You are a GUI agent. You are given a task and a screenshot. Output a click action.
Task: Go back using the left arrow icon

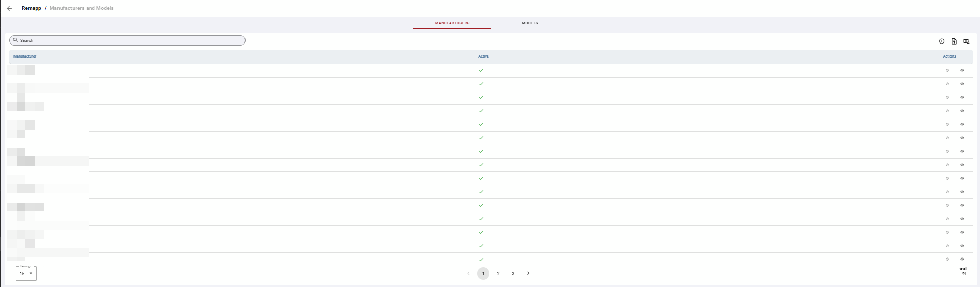click(x=9, y=8)
